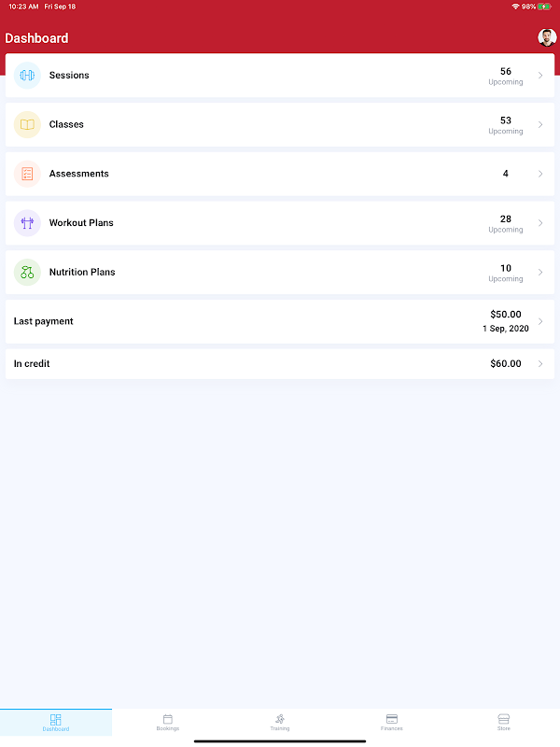
Task: View the $60.00 in credit amount
Action: click(506, 363)
